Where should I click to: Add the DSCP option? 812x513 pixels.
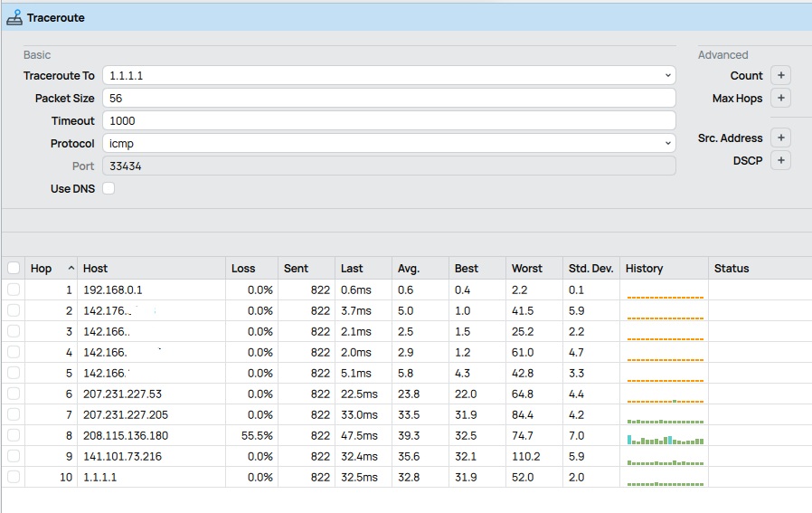coord(781,161)
